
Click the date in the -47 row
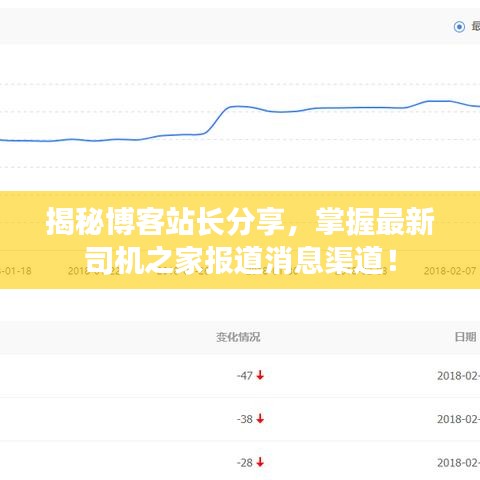click(459, 376)
